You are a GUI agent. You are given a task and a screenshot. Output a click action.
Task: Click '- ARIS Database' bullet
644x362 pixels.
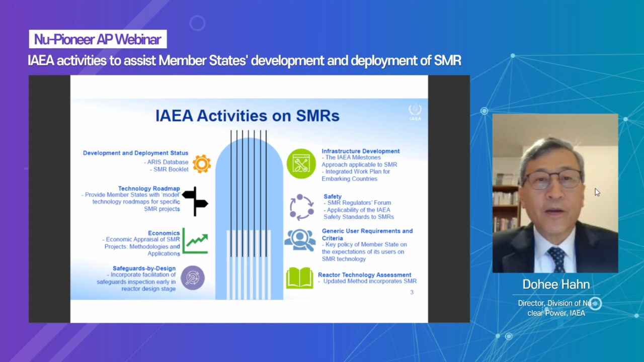click(166, 162)
